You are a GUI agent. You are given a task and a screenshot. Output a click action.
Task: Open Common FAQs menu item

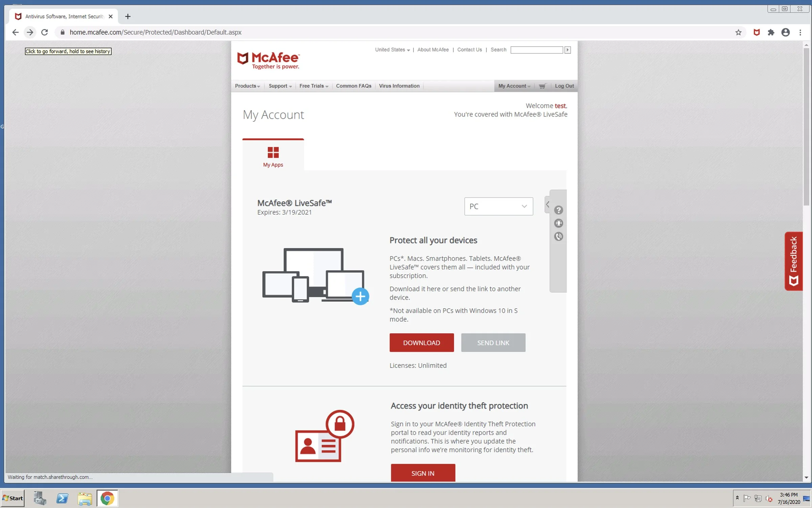click(x=354, y=86)
